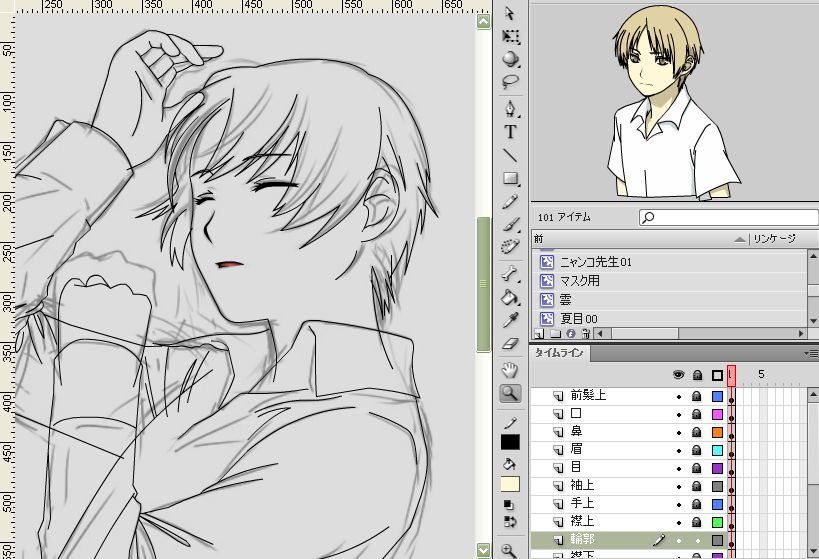Click the library sort order arrow
Viewport: 819px width, 559px height.
739,239
